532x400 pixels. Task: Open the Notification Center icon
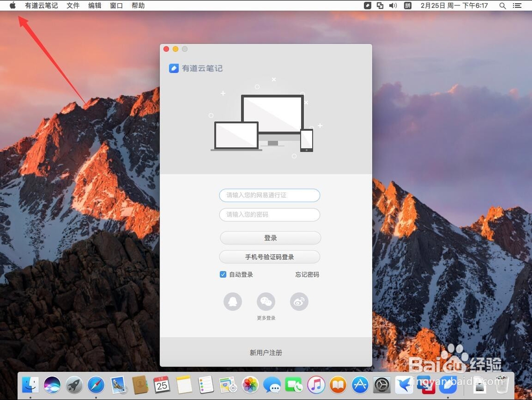pyautogui.click(x=517, y=5)
